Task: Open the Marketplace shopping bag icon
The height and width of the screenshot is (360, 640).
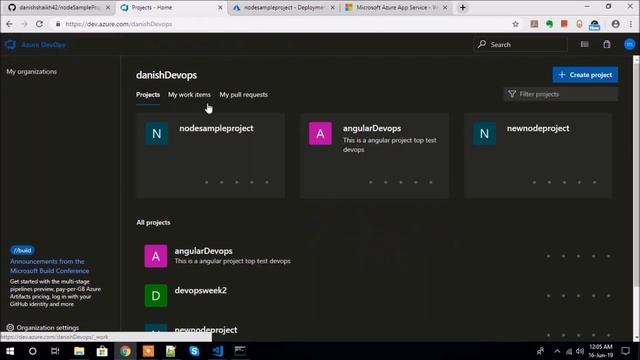Action: click(x=607, y=44)
